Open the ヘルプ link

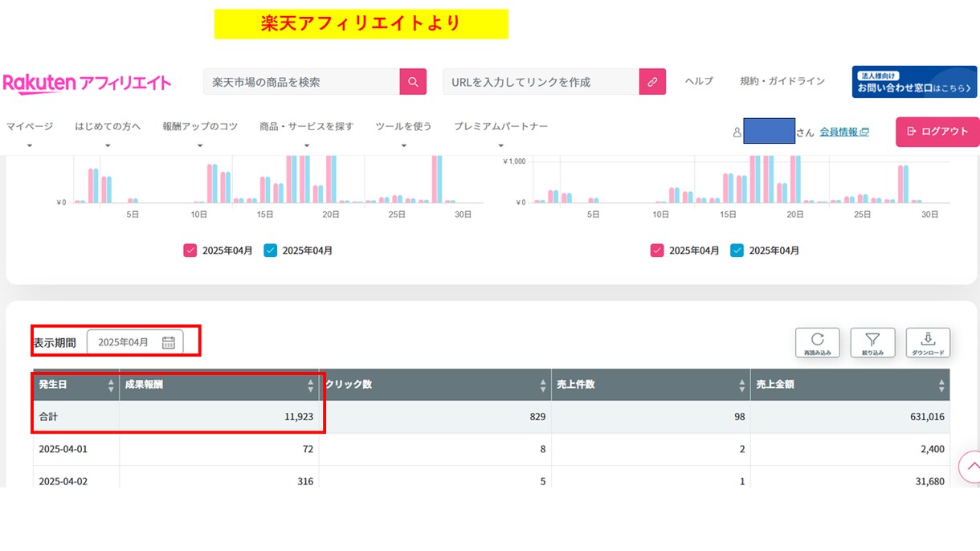point(699,81)
